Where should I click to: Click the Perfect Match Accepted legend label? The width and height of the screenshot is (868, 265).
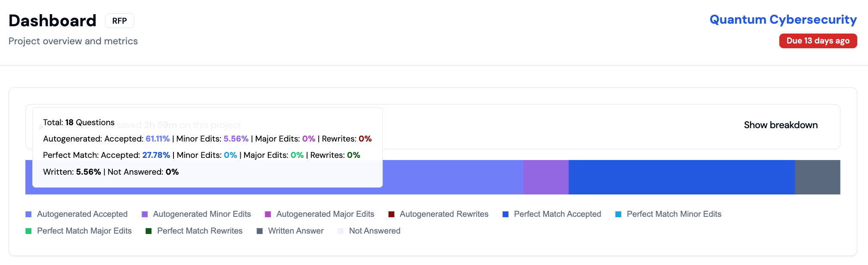pyautogui.click(x=558, y=214)
